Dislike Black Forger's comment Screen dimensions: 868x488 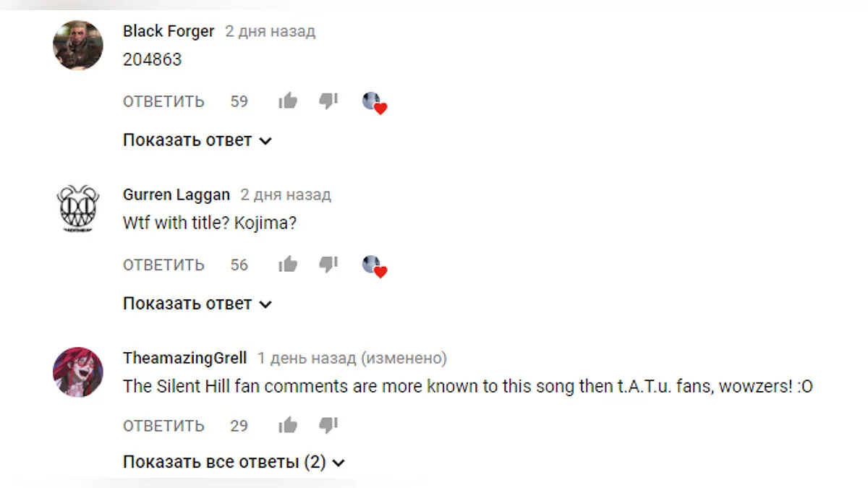tap(328, 101)
